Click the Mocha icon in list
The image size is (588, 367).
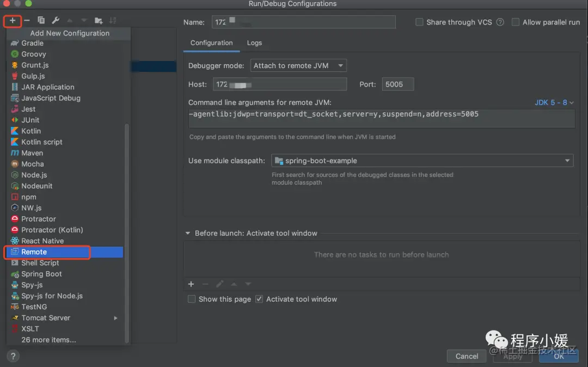[x=15, y=164]
